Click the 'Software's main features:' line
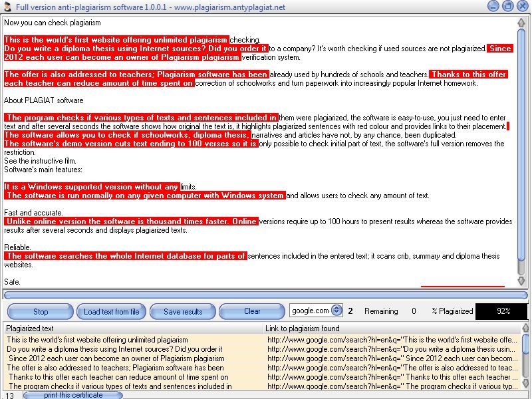Image resolution: width=532 pixels, height=399 pixels. (x=43, y=170)
